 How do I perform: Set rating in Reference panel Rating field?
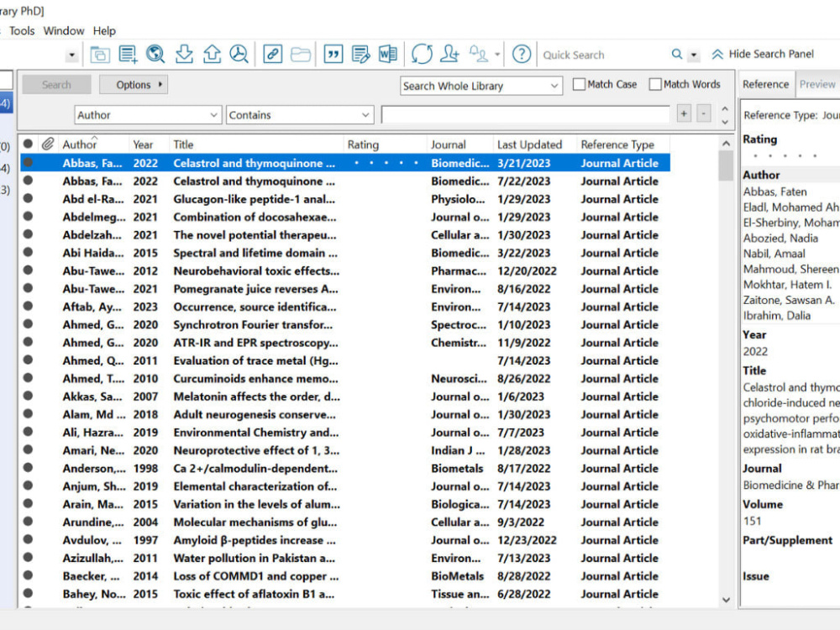785,156
